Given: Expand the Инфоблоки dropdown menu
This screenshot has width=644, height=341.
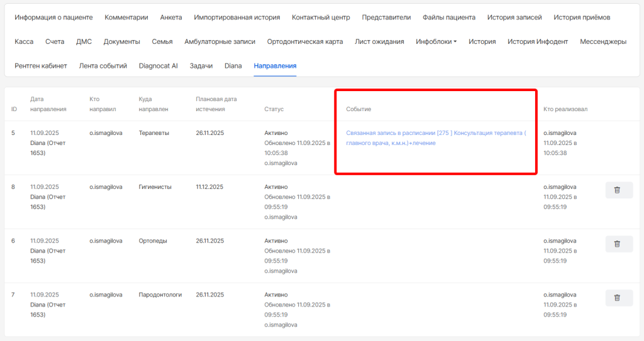Looking at the screenshot, I should [x=436, y=41].
